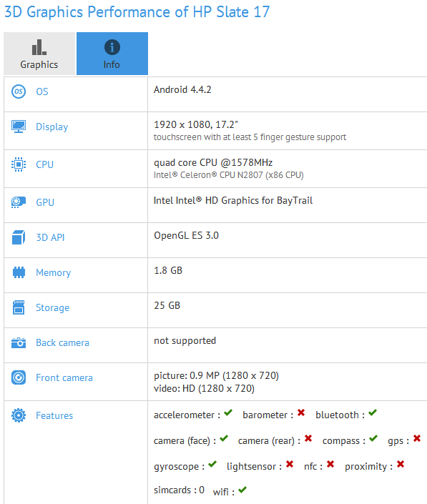Click the Android 4.4.2 value
Image resolution: width=427 pixels, height=504 pixels.
pos(182,89)
